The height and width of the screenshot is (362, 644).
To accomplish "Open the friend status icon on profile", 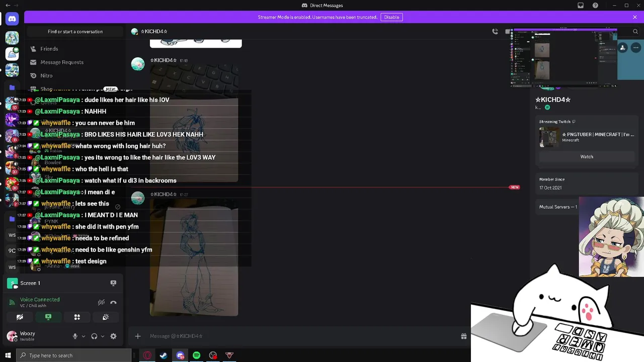I will [x=623, y=48].
